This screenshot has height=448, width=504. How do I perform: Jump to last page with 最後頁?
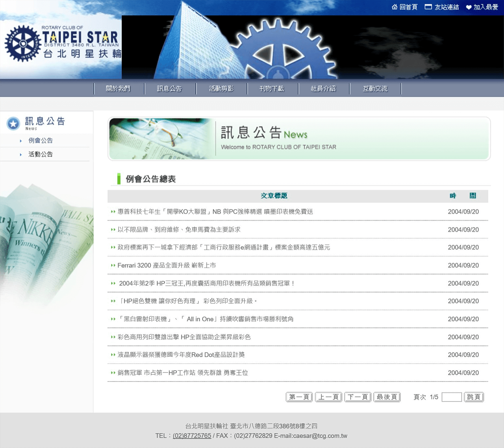pyautogui.click(x=387, y=397)
